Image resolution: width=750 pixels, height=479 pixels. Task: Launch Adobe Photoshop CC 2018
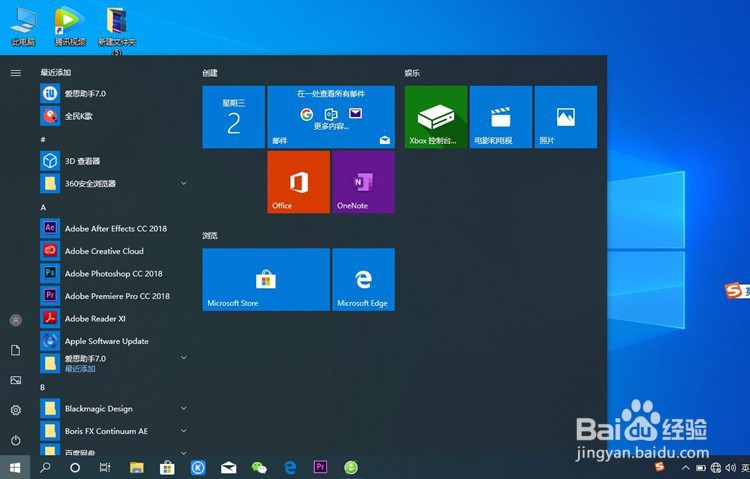click(x=113, y=273)
